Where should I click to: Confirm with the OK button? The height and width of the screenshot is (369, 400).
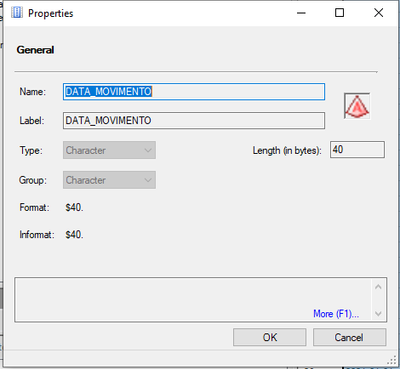coord(270,337)
